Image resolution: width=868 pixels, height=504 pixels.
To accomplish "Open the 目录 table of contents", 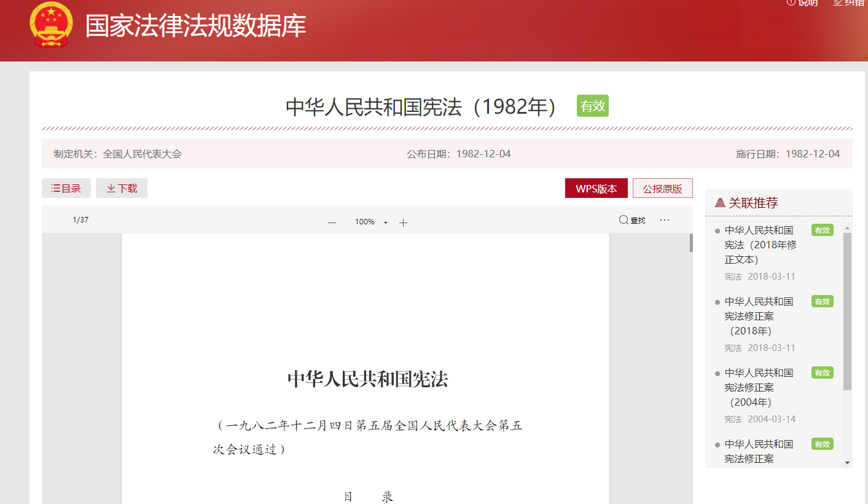I will (x=66, y=188).
